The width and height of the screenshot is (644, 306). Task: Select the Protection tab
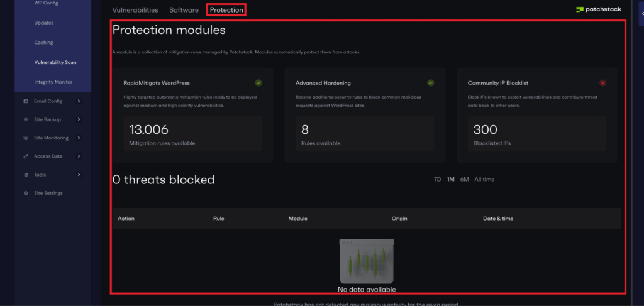coord(226,10)
